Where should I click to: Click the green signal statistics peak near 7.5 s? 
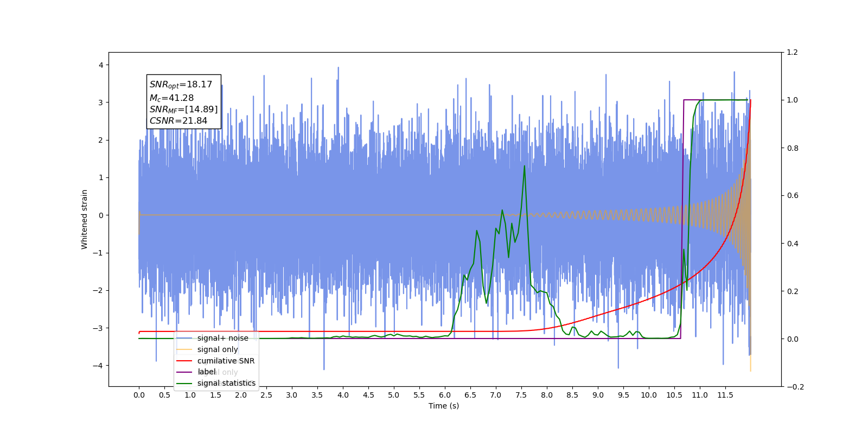pos(524,166)
